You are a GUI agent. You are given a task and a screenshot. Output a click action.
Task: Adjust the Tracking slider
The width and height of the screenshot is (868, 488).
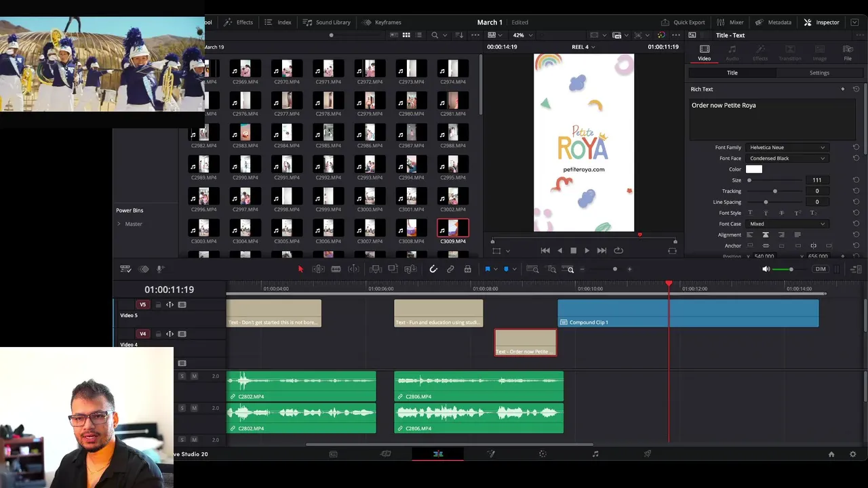tap(775, 191)
